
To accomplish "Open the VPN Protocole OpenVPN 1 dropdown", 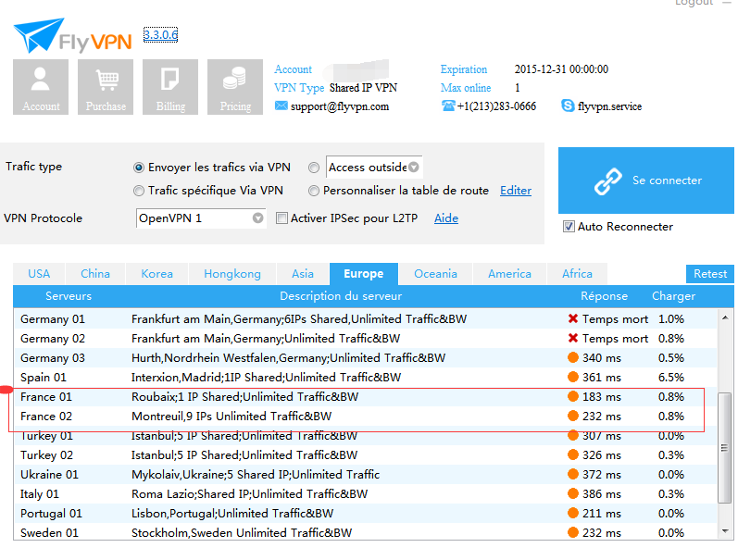I will 201,218.
